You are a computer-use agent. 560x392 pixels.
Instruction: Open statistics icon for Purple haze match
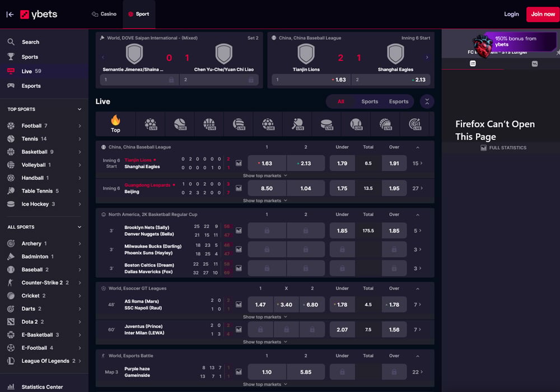239,372
